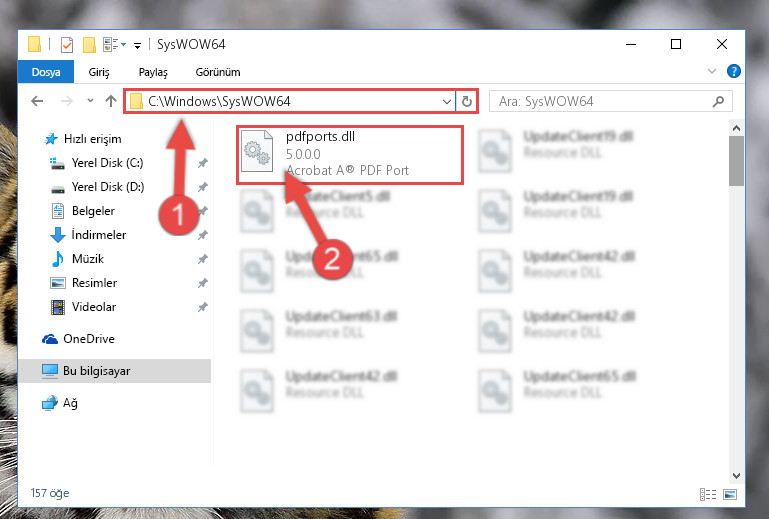The height and width of the screenshot is (519, 769).
Task: Switch to large thumbnails view icon
Action: [730, 494]
